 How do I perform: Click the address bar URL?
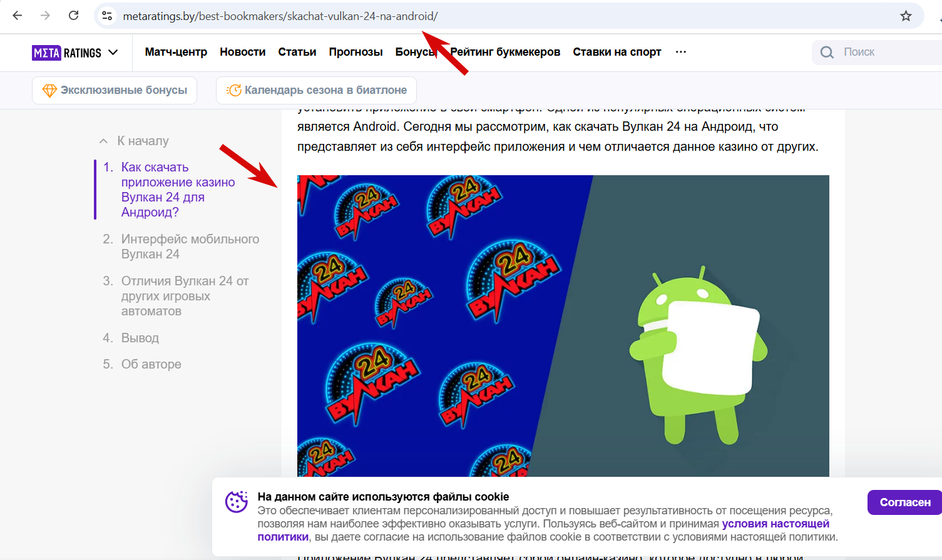coord(280,16)
